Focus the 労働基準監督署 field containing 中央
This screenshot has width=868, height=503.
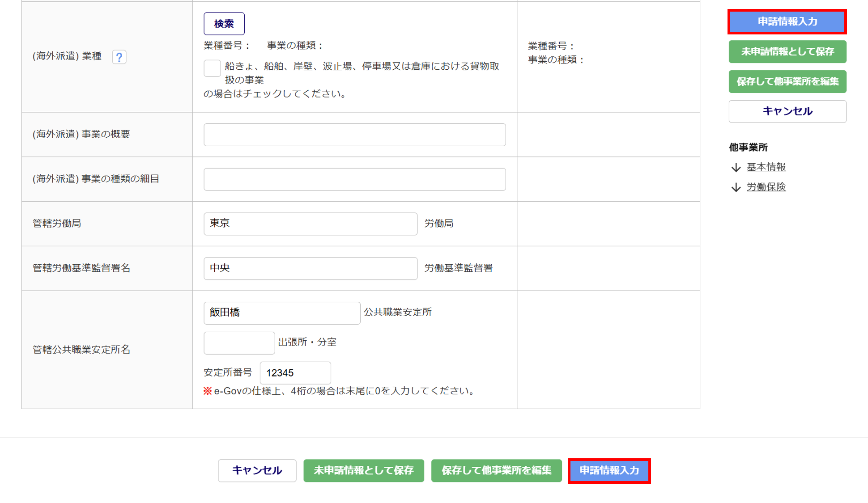coord(310,268)
